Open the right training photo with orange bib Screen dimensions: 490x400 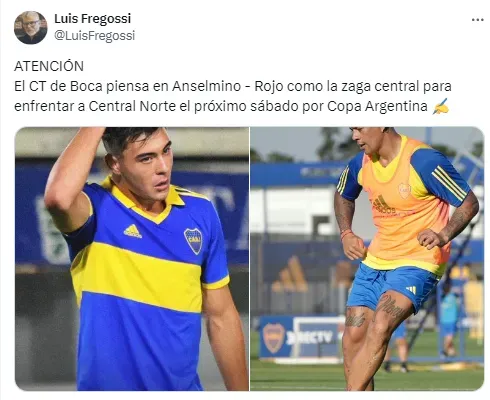367,259
